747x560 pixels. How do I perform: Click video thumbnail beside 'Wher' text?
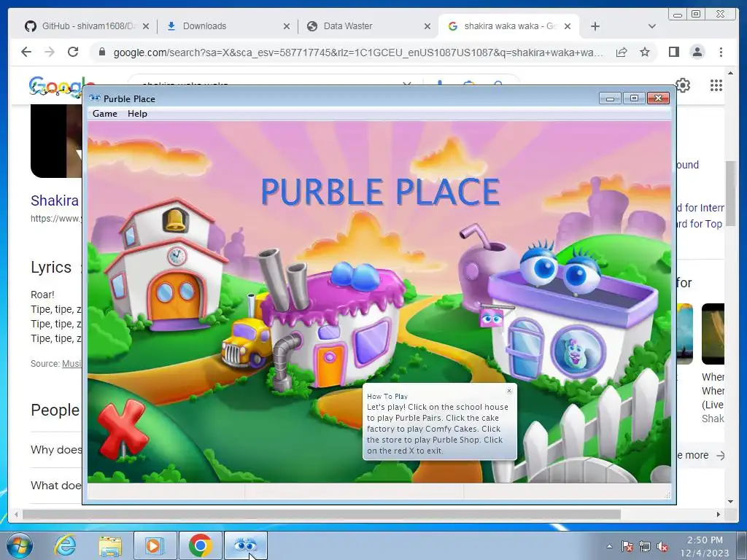(x=713, y=334)
